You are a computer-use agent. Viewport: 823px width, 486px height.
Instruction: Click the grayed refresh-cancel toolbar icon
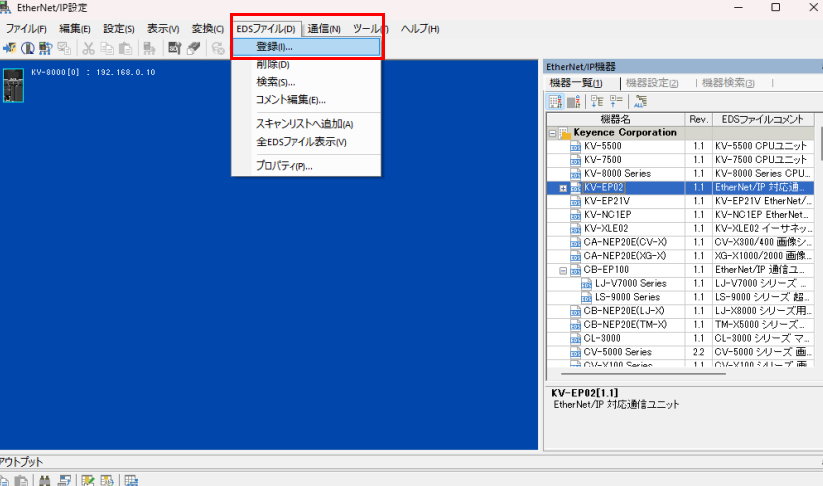pos(218,48)
